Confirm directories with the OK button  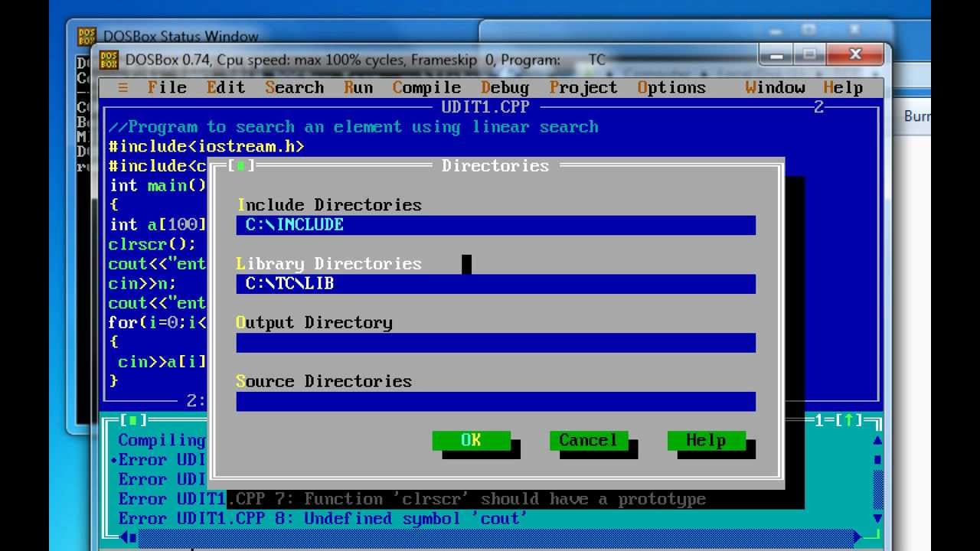point(471,440)
